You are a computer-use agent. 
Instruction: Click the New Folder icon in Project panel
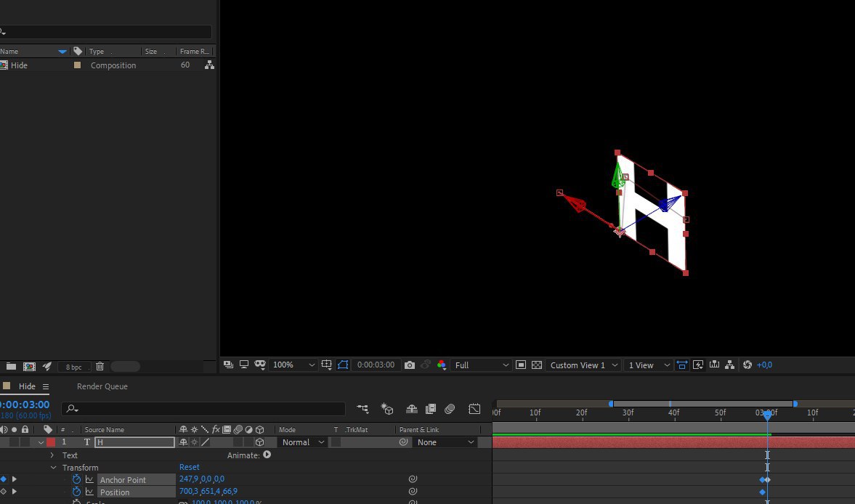(x=11, y=366)
